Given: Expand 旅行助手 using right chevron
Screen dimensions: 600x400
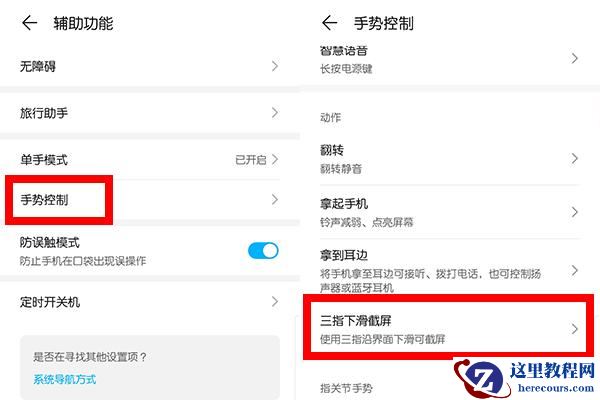Looking at the screenshot, I should (275, 113).
